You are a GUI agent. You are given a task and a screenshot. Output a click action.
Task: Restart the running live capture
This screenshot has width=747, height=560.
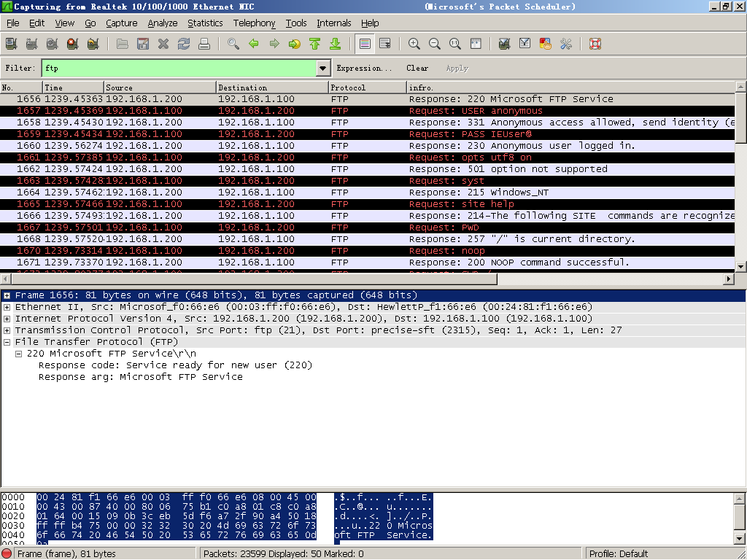tap(93, 44)
